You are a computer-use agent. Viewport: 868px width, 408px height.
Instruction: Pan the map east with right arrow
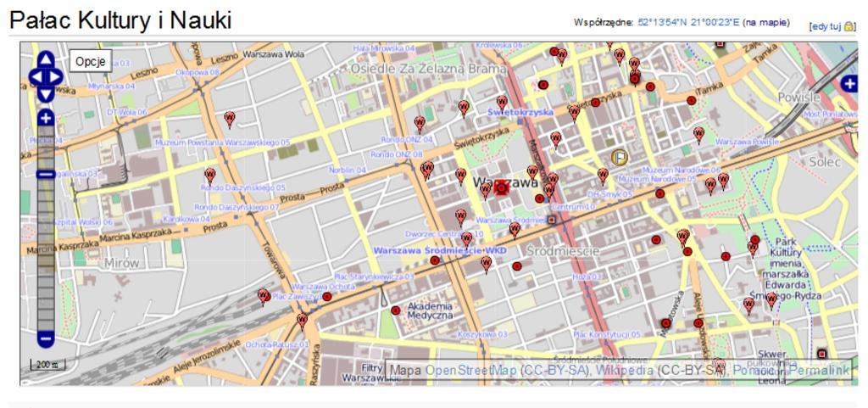pyautogui.click(x=55, y=77)
